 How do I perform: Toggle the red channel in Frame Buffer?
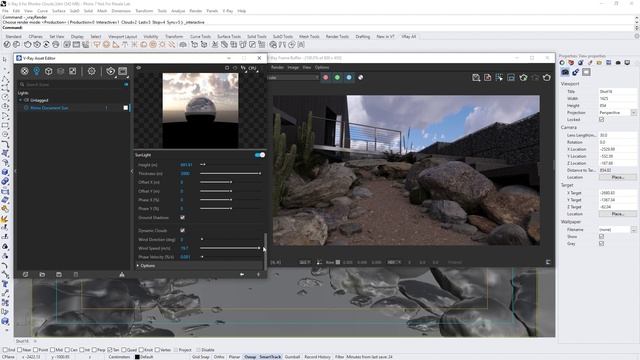(326, 77)
